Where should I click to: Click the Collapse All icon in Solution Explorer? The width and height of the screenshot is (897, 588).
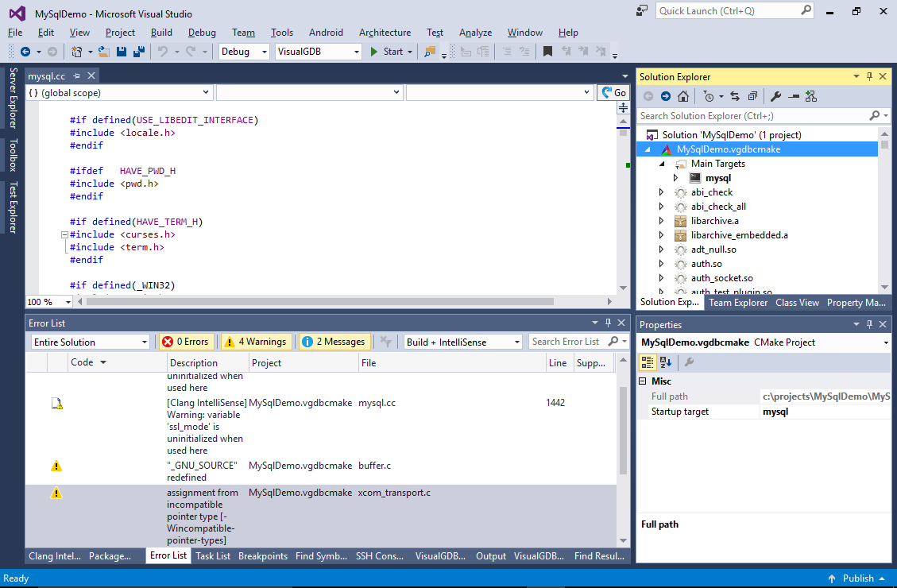pyautogui.click(x=752, y=96)
